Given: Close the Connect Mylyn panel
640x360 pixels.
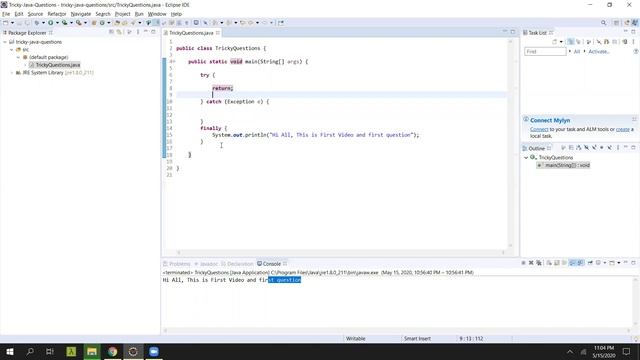Looking at the screenshot, I should pos(634,120).
